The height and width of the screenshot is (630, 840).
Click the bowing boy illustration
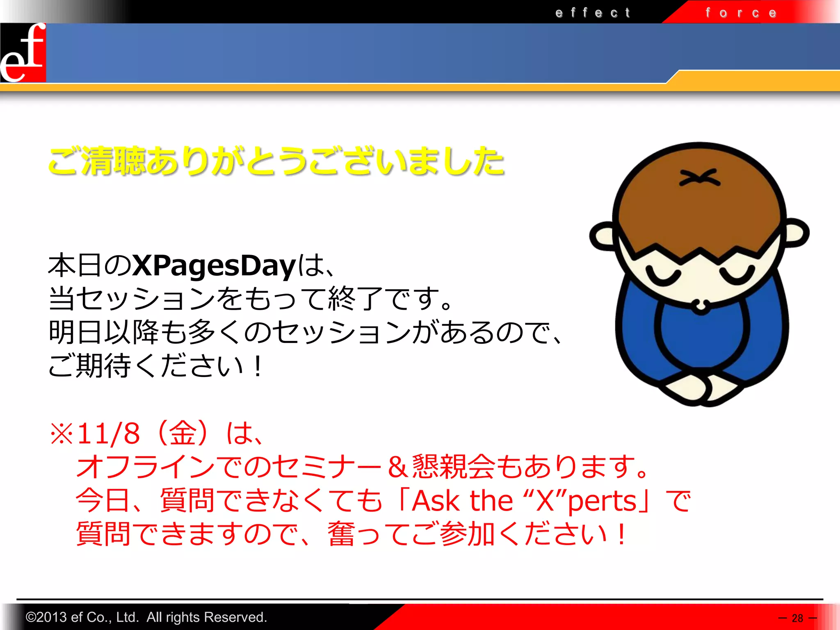tap(699, 274)
